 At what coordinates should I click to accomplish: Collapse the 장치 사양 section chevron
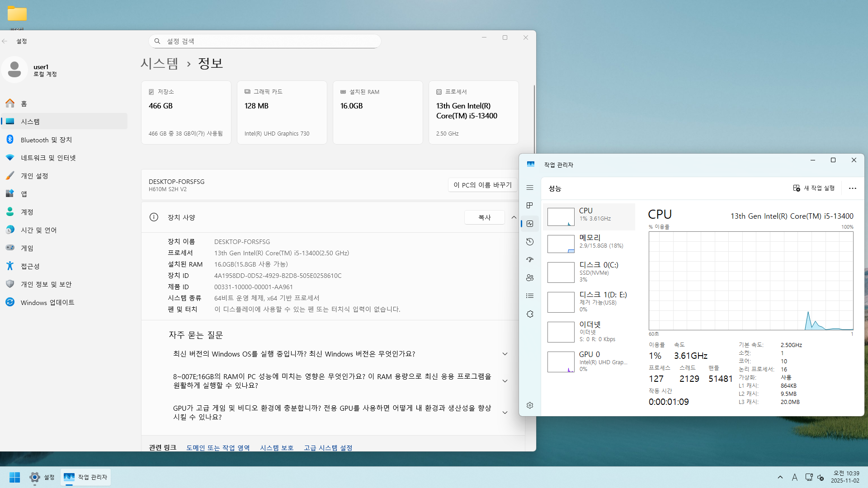(514, 217)
